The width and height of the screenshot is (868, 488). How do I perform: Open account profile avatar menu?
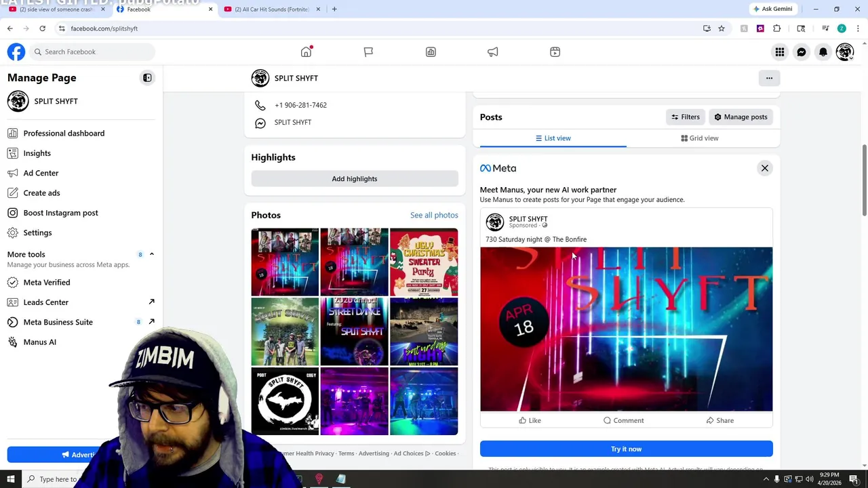click(x=845, y=52)
